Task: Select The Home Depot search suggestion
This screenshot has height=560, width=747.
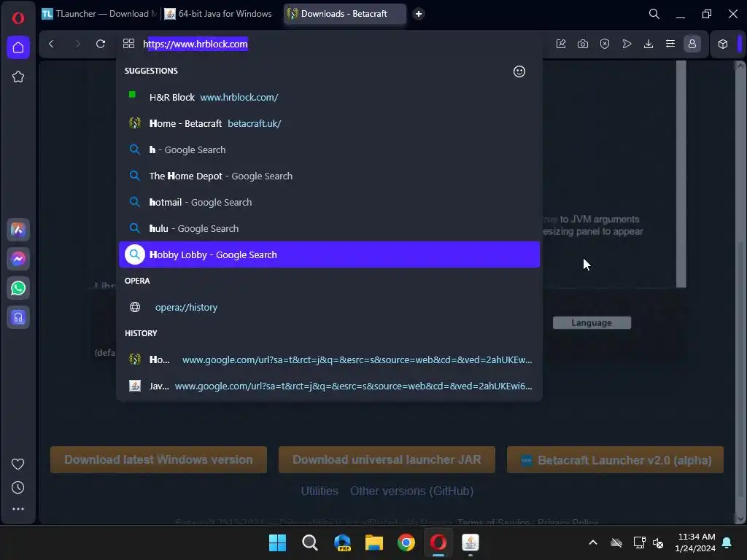Action: [329, 176]
